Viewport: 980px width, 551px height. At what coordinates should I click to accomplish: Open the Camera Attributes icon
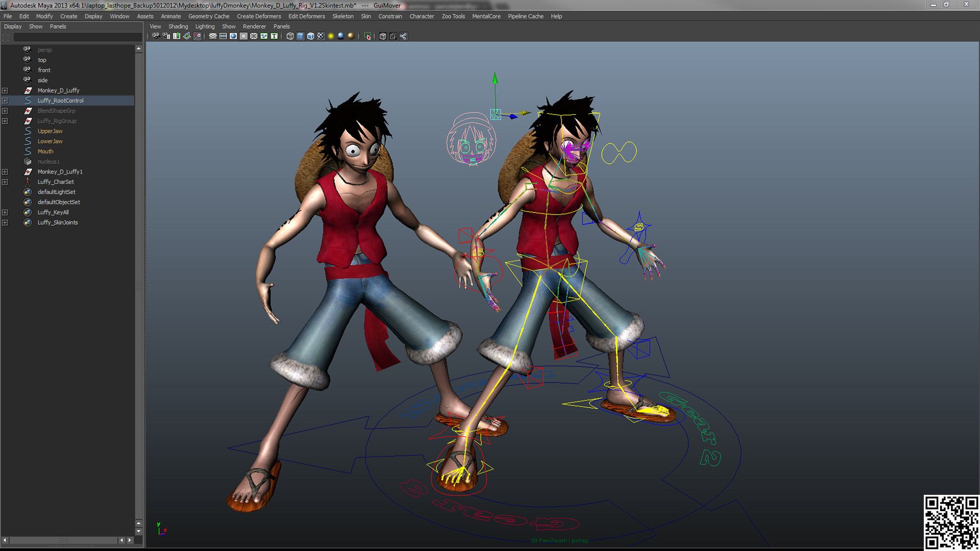(167, 36)
